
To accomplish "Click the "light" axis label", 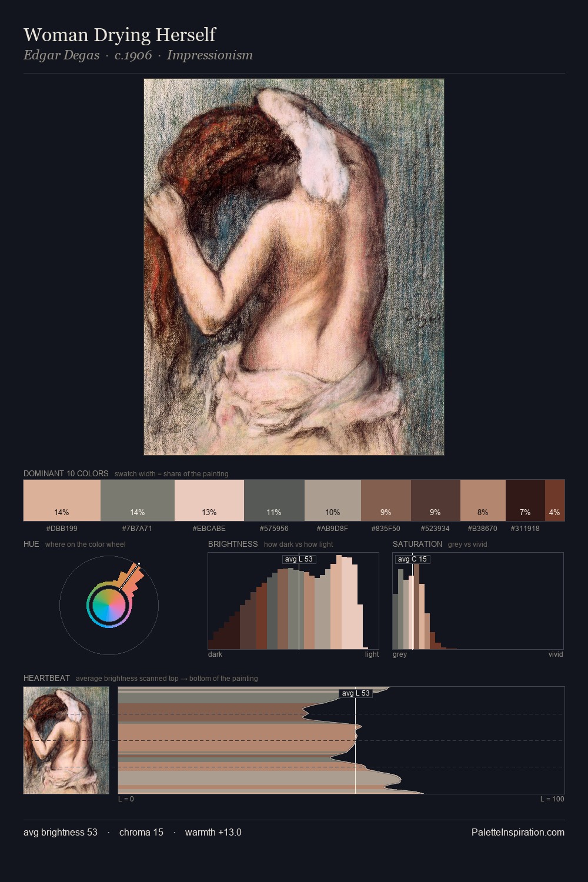I will [x=372, y=654].
